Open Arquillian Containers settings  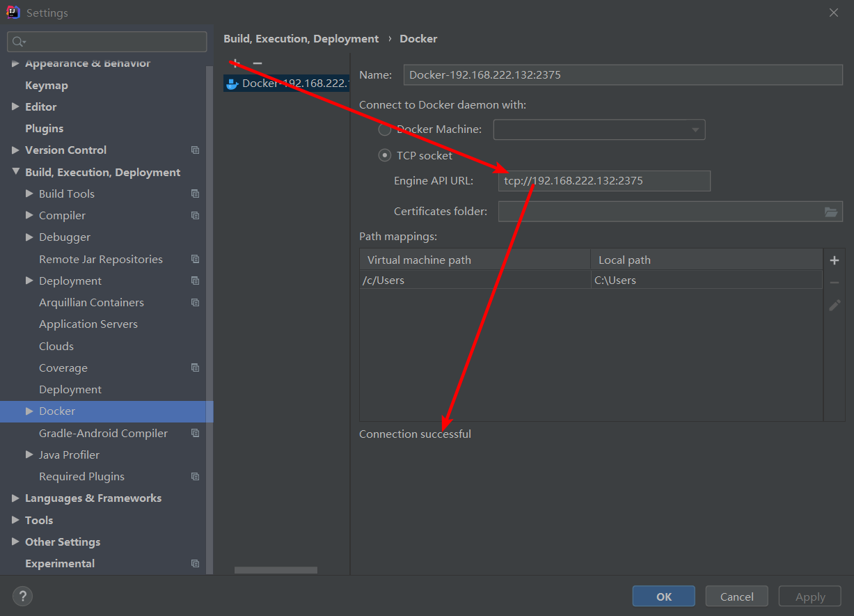click(91, 303)
